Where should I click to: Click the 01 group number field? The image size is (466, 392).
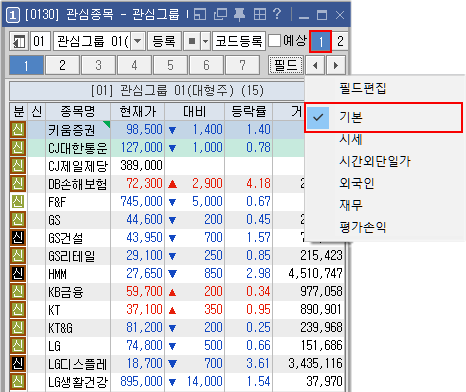(40, 41)
